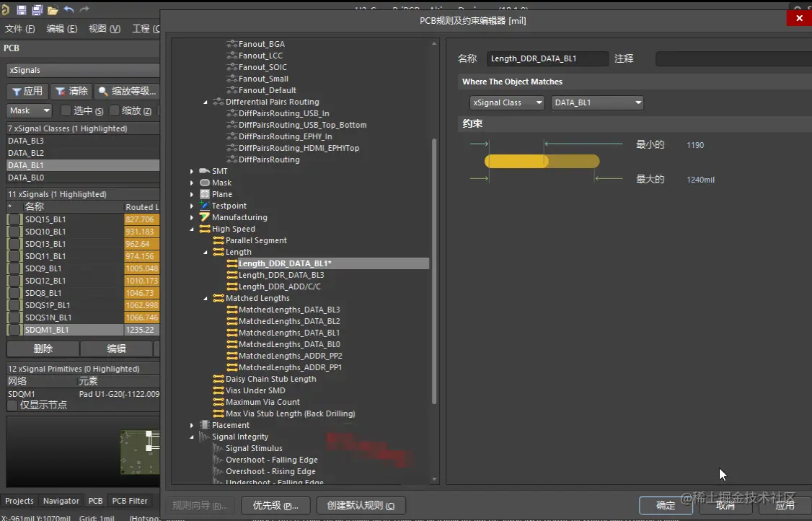
Task: Click the yellow length constraint bar
Action: (542, 161)
